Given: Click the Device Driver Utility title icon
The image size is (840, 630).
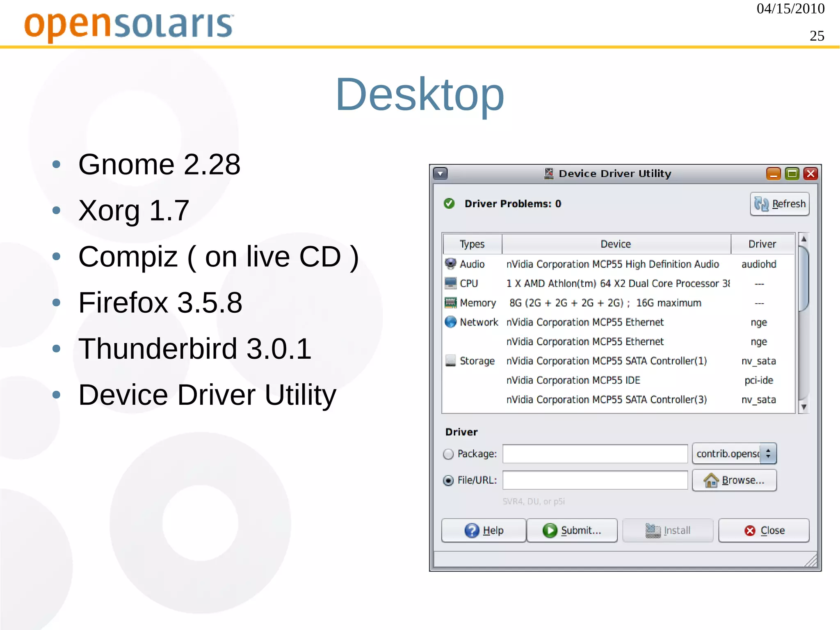Looking at the screenshot, I should [549, 174].
